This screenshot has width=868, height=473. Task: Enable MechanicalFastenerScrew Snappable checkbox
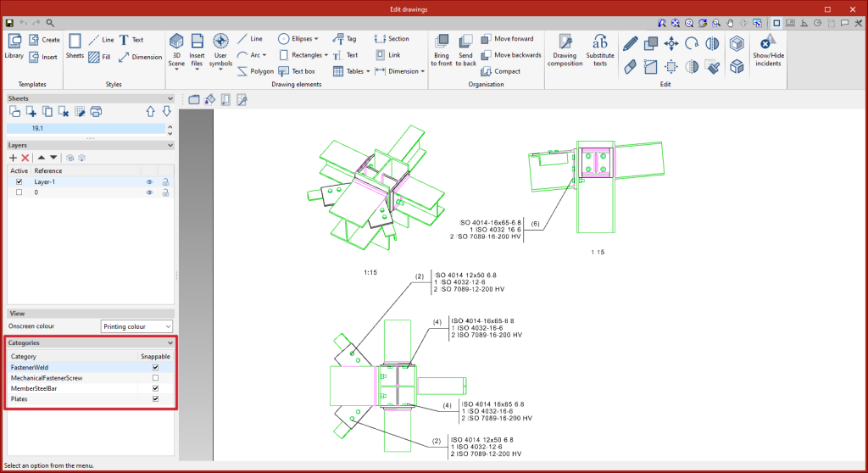click(156, 378)
